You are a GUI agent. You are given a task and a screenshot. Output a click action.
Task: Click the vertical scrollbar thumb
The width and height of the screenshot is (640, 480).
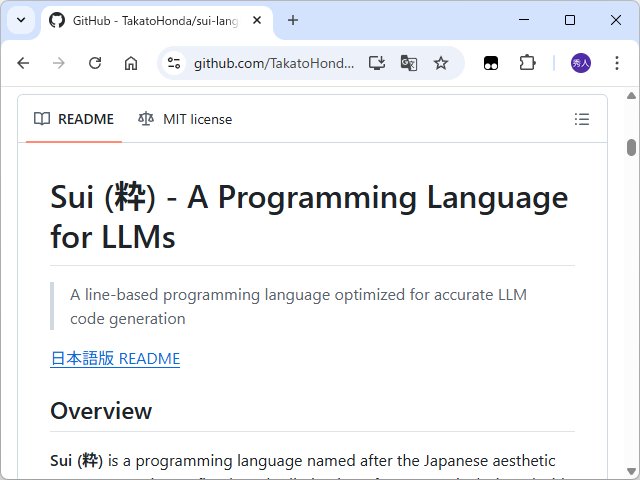631,147
